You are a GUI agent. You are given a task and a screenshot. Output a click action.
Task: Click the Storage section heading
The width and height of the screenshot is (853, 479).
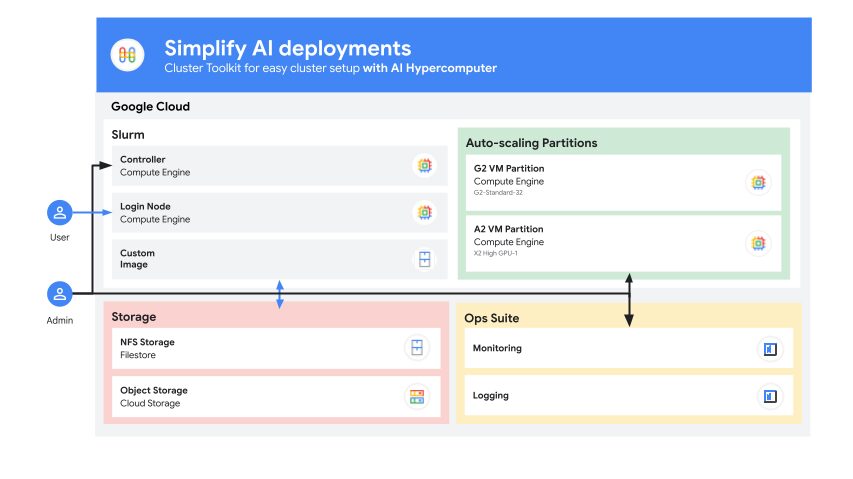pos(134,317)
